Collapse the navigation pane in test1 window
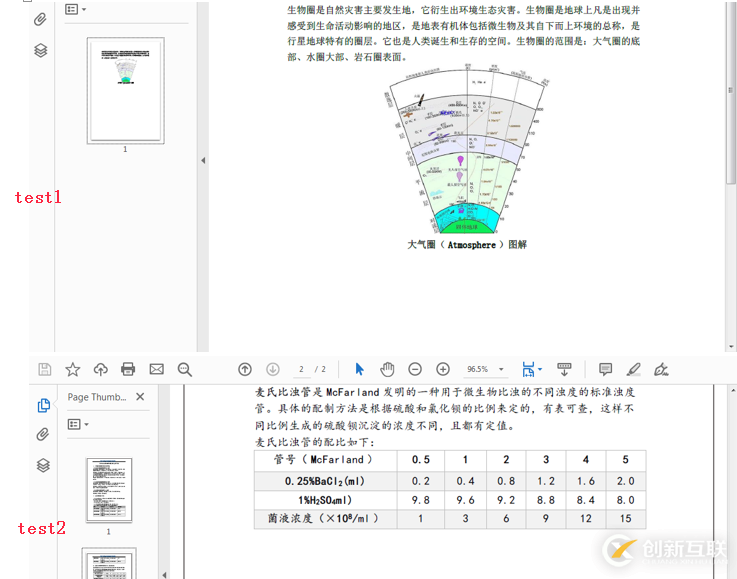 (203, 160)
